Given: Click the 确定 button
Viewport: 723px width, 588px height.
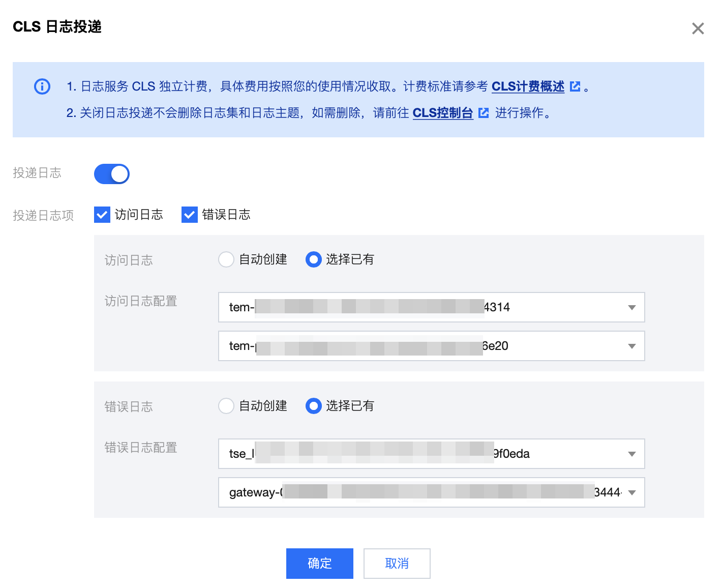Looking at the screenshot, I should click(319, 564).
